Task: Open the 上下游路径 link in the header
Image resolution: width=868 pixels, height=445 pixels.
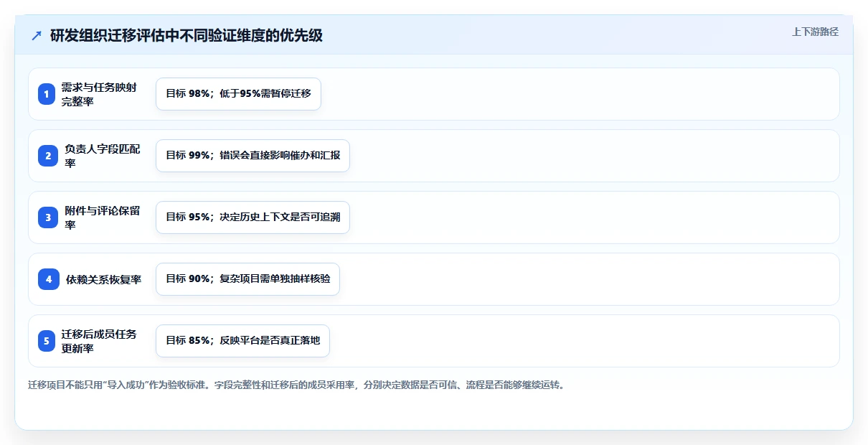Action: pyautogui.click(x=815, y=32)
